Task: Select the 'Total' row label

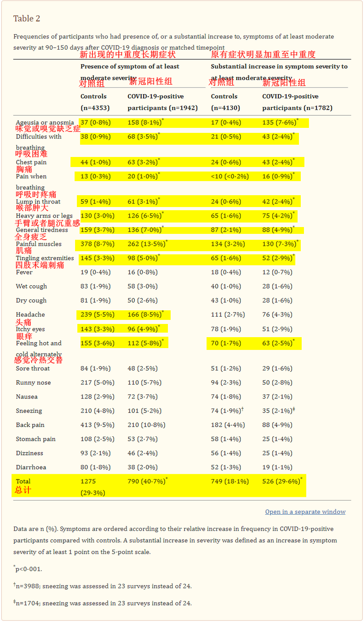Action: (x=23, y=481)
